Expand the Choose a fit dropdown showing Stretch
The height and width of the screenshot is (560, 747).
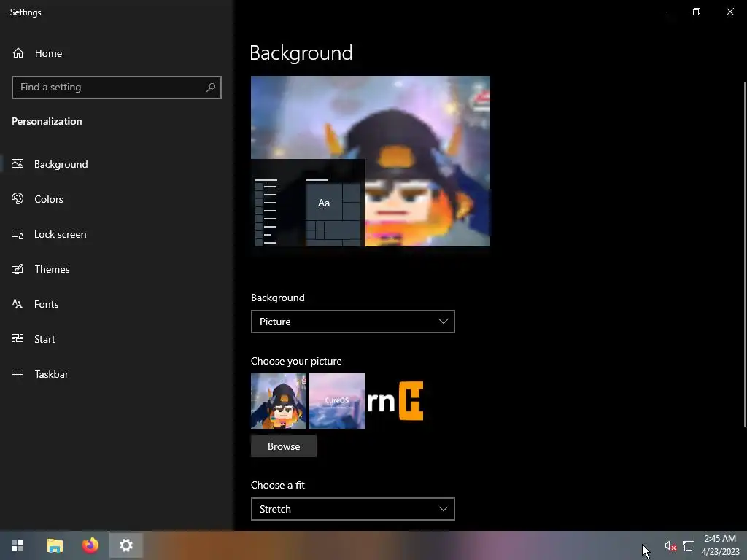click(x=352, y=509)
